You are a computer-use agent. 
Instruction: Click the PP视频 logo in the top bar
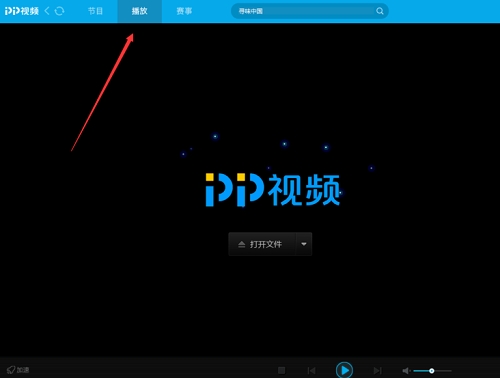point(22,11)
